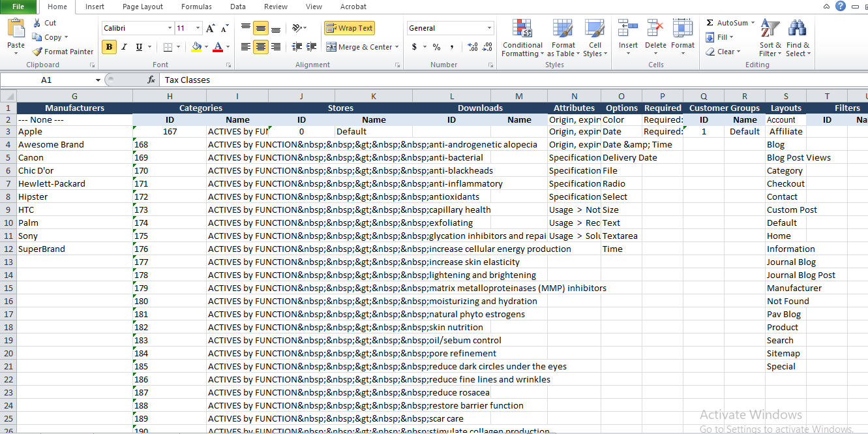Open Conditional Formatting in Styles group

pos(522,38)
